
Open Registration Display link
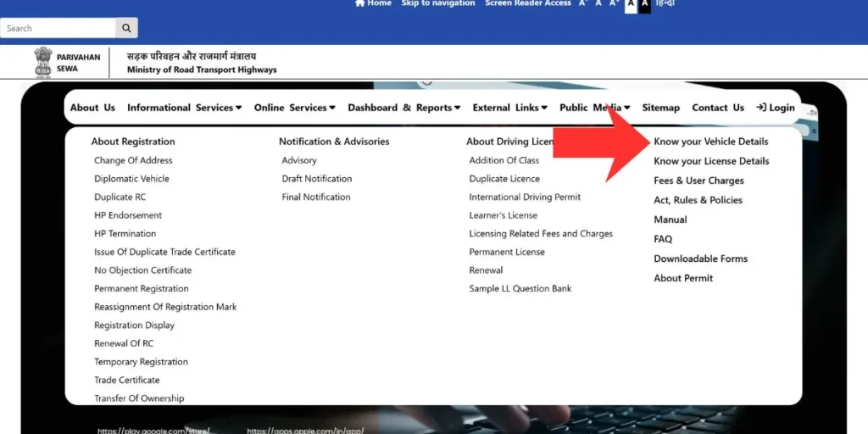134,325
